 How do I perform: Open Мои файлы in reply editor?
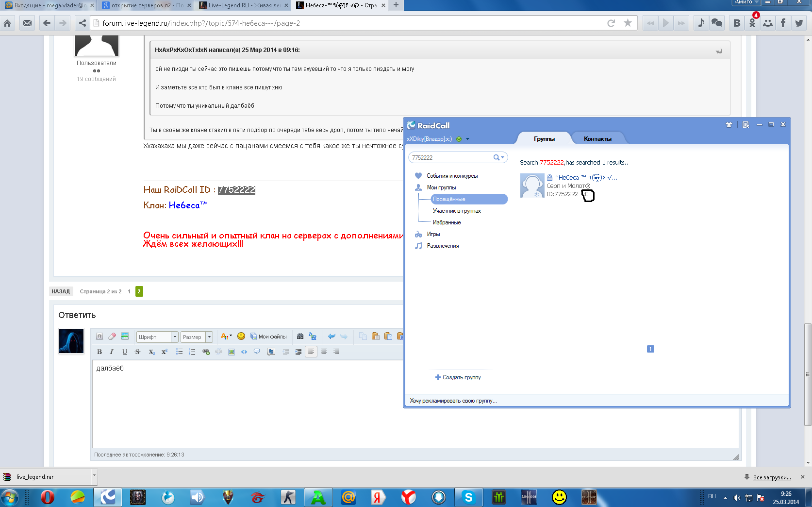(268, 336)
